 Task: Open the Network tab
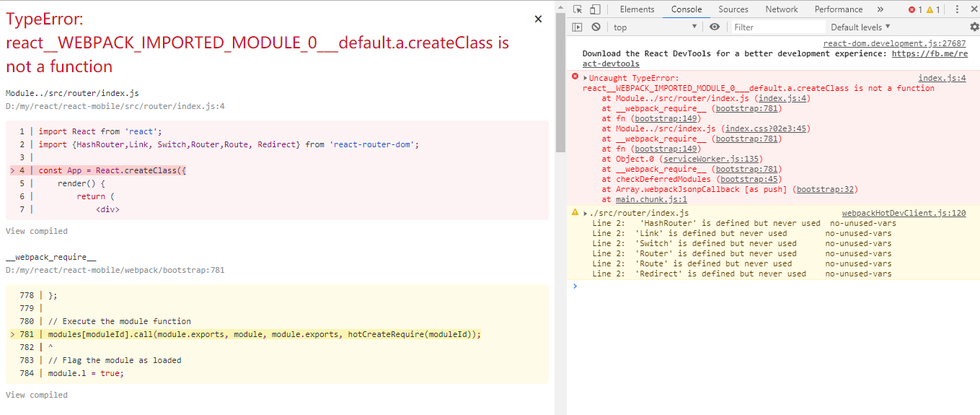[x=782, y=9]
